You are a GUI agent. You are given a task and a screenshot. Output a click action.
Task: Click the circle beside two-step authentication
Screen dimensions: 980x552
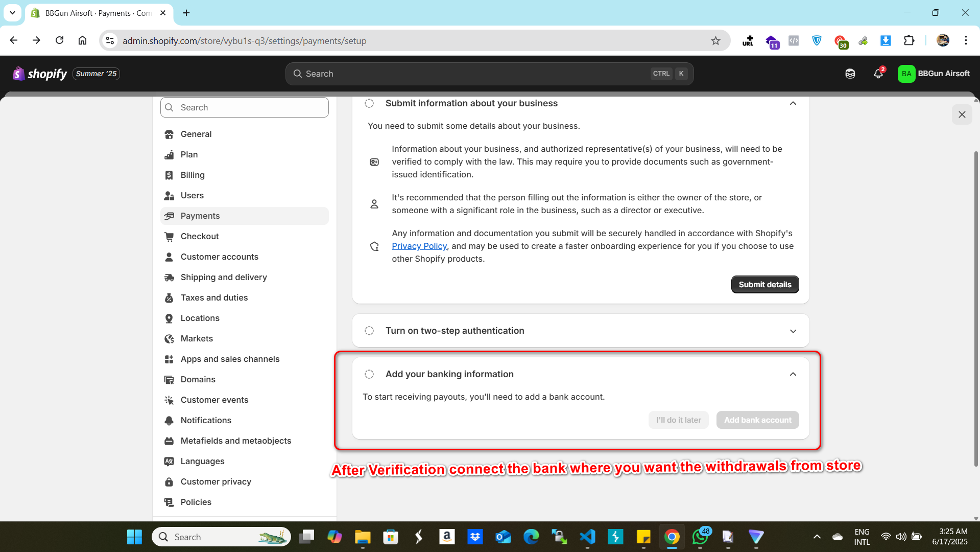click(x=369, y=331)
